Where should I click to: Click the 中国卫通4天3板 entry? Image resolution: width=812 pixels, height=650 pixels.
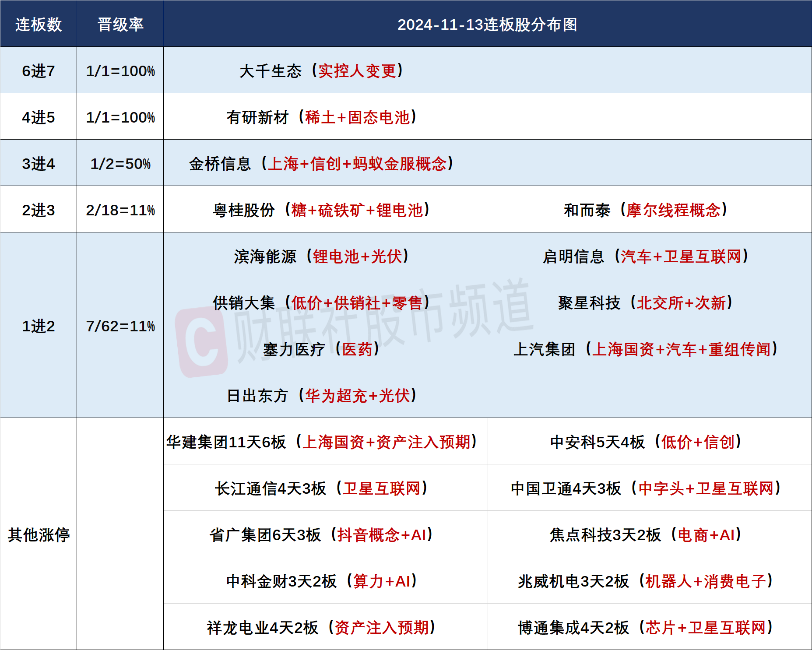(x=645, y=488)
